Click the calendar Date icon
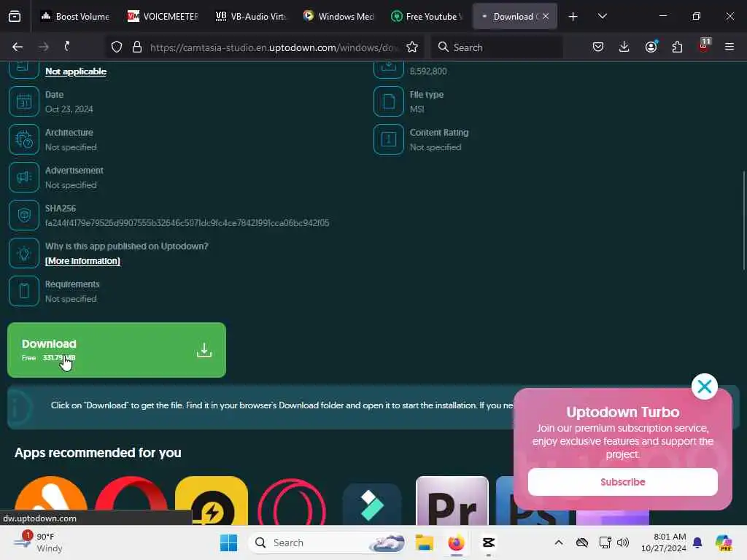The width and height of the screenshot is (747, 560). tap(24, 101)
